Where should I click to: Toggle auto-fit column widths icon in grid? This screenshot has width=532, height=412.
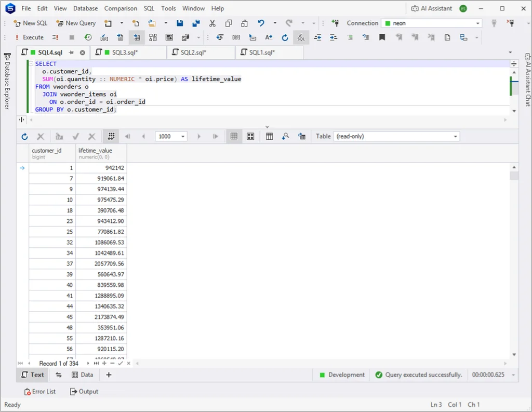111,137
